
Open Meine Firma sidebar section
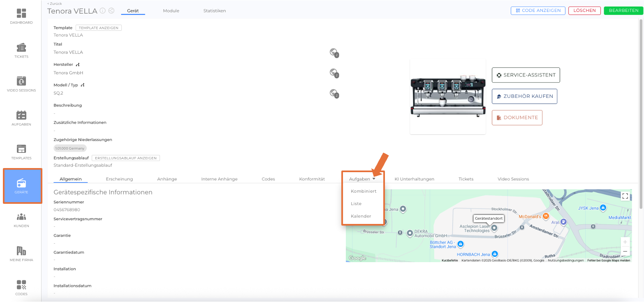21,254
